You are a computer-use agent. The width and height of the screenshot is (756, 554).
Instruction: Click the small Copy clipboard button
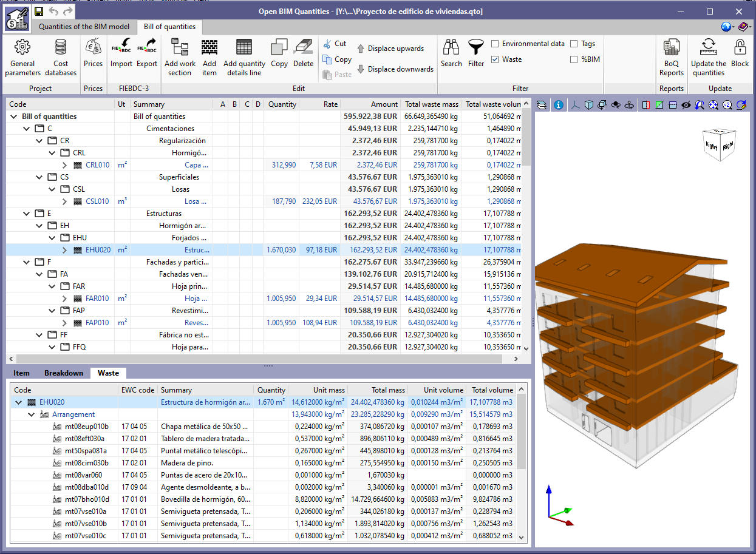tap(337, 59)
